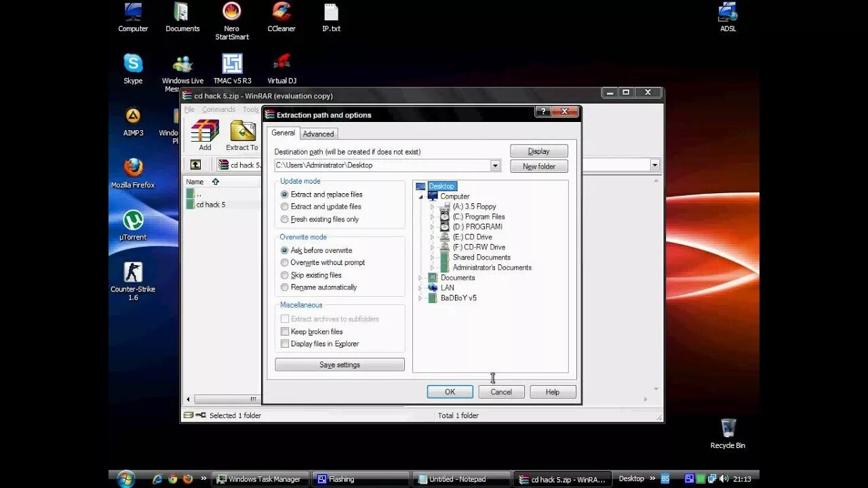This screenshot has height=488, width=868.
Task: Open Windows Live Messenger icon
Action: [x=182, y=73]
